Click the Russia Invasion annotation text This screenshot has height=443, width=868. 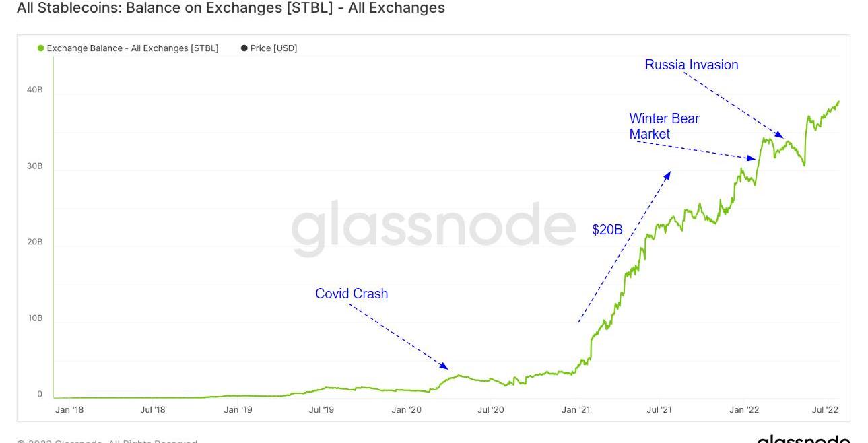[691, 65]
